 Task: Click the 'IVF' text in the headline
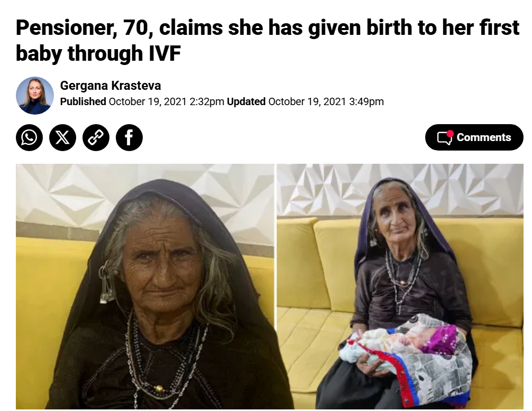click(x=164, y=53)
